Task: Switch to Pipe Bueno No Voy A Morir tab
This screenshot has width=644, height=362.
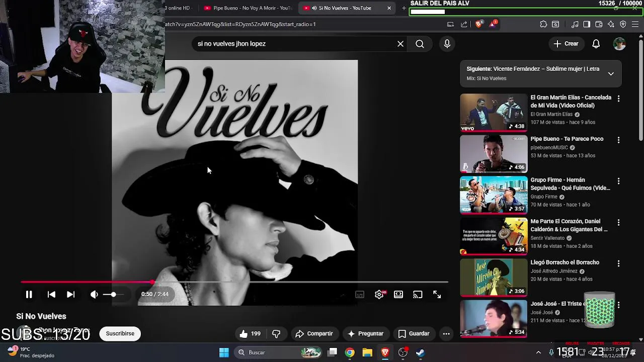Action: (247, 8)
